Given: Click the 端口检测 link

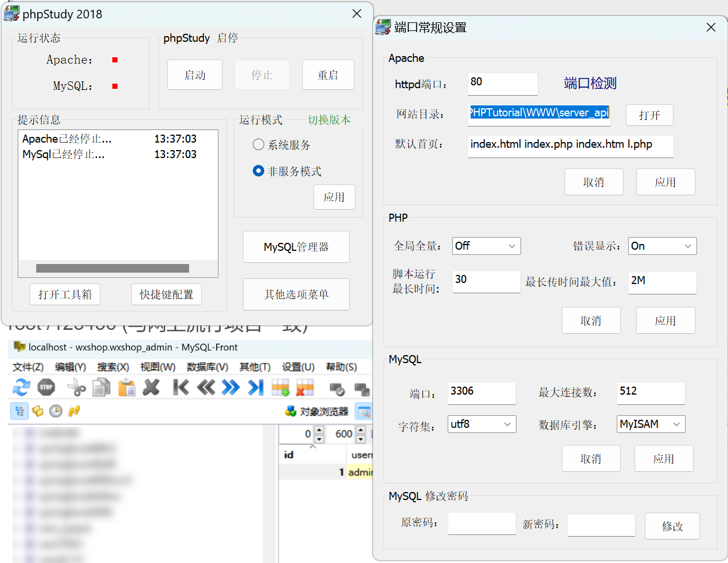Looking at the screenshot, I should (590, 82).
